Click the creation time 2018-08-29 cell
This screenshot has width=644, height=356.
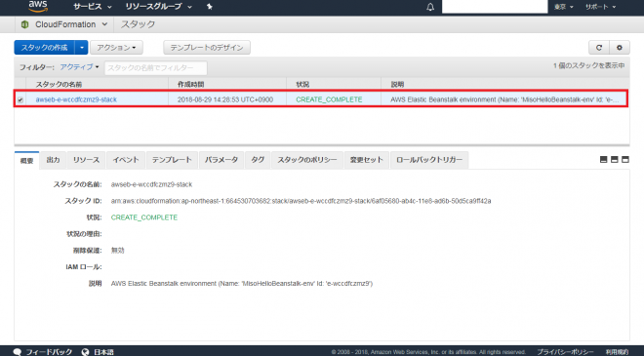pos(225,99)
